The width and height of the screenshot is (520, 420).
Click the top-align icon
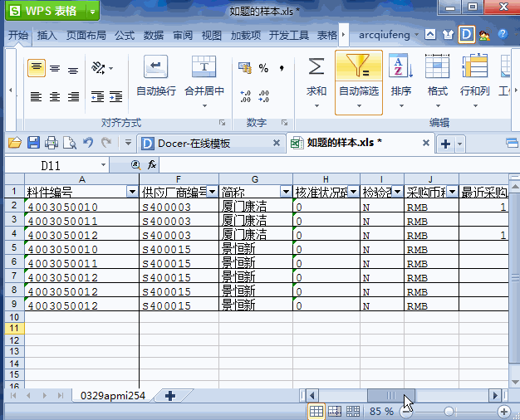(x=37, y=68)
